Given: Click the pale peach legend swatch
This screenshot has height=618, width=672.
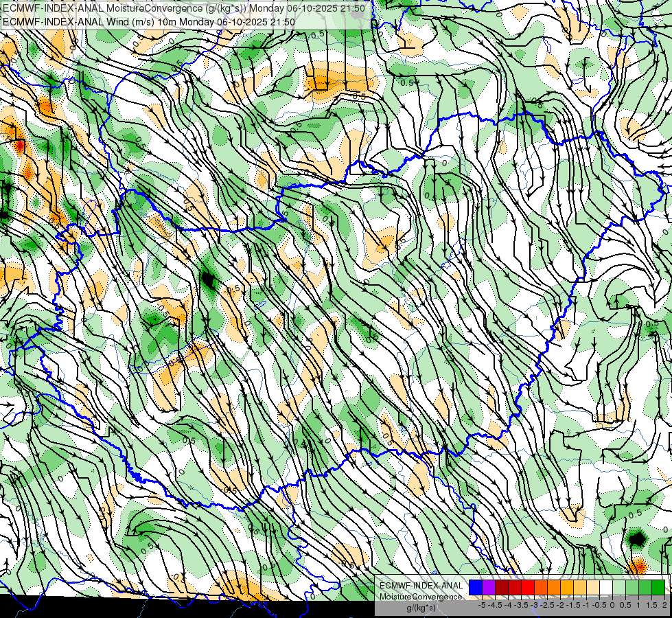Looking at the screenshot, I should click(x=592, y=588).
